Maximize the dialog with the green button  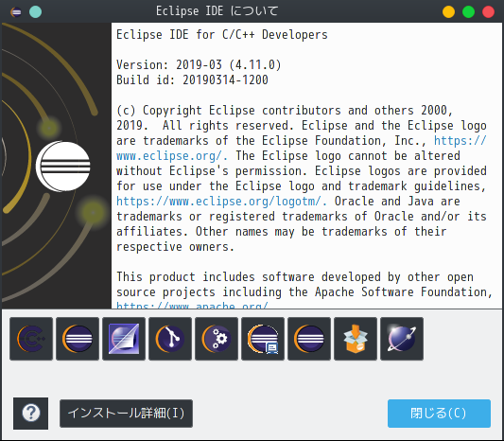coord(468,12)
